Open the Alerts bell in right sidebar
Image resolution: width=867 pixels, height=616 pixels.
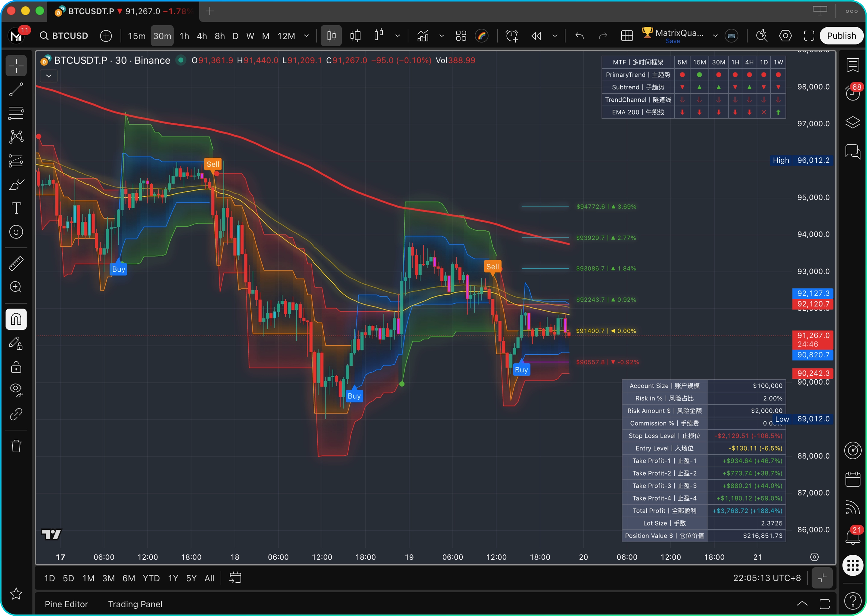(853, 536)
